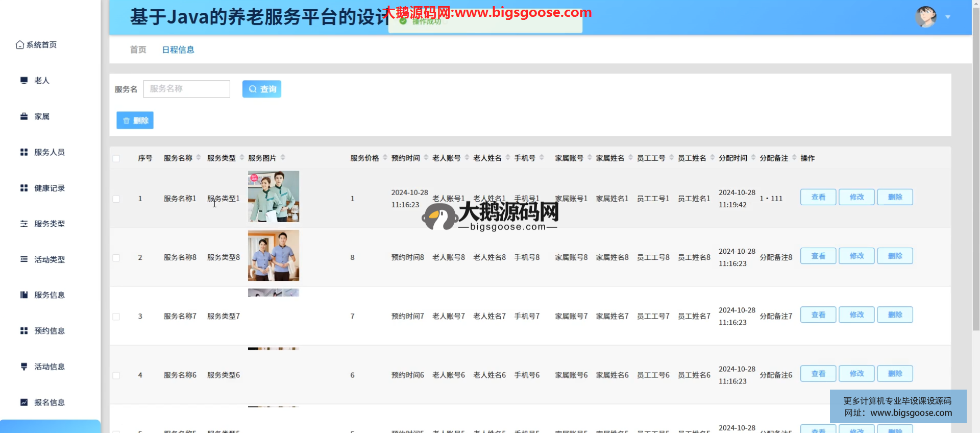The width and height of the screenshot is (980, 433).
Task: Click the list icon beside 活动类型
Action: [24, 259]
